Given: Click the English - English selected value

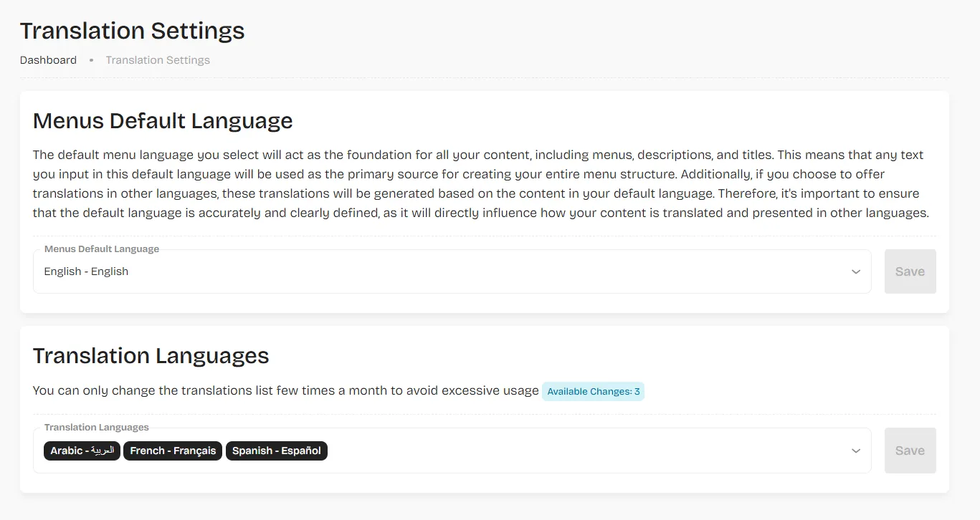Looking at the screenshot, I should click(x=86, y=271).
